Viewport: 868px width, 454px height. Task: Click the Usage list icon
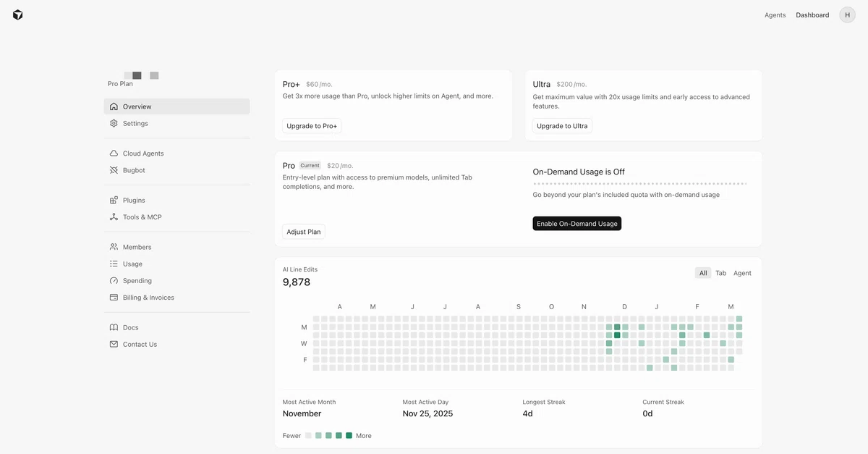[x=114, y=264]
